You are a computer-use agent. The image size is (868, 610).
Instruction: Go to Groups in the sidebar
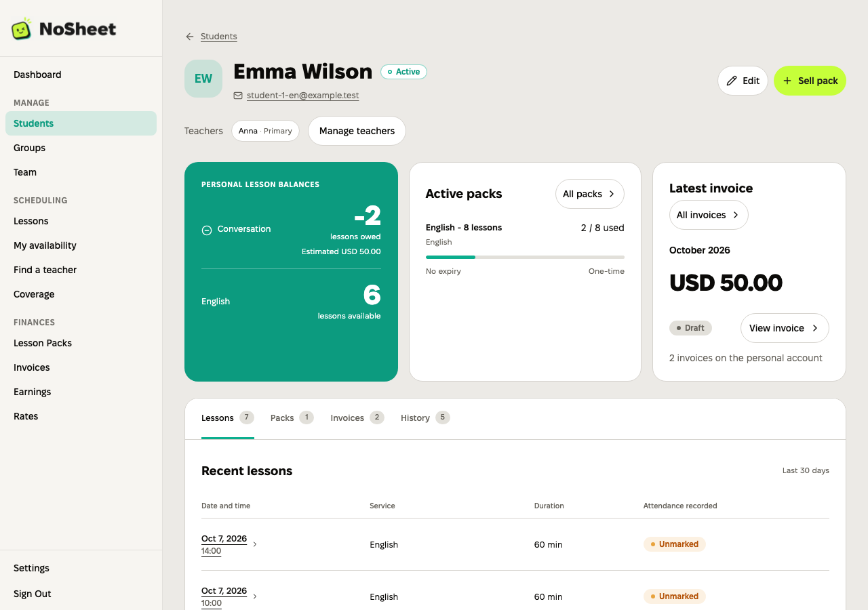click(81, 148)
